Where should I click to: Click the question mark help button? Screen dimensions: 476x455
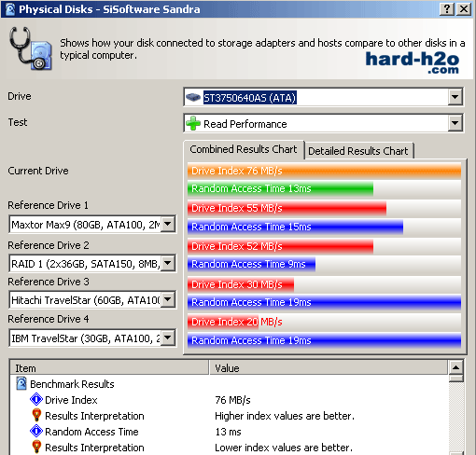tap(447, 9)
